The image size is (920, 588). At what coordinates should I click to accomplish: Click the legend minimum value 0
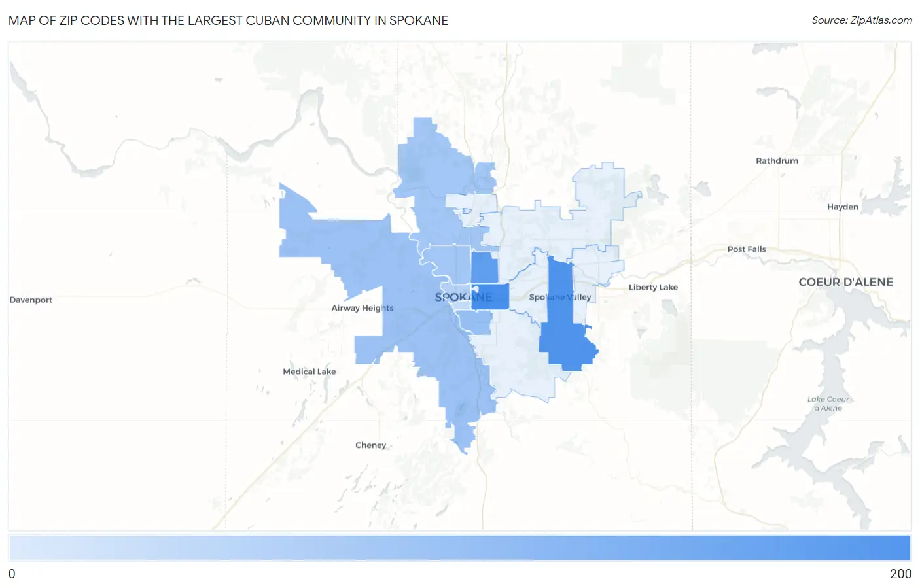pyautogui.click(x=12, y=574)
